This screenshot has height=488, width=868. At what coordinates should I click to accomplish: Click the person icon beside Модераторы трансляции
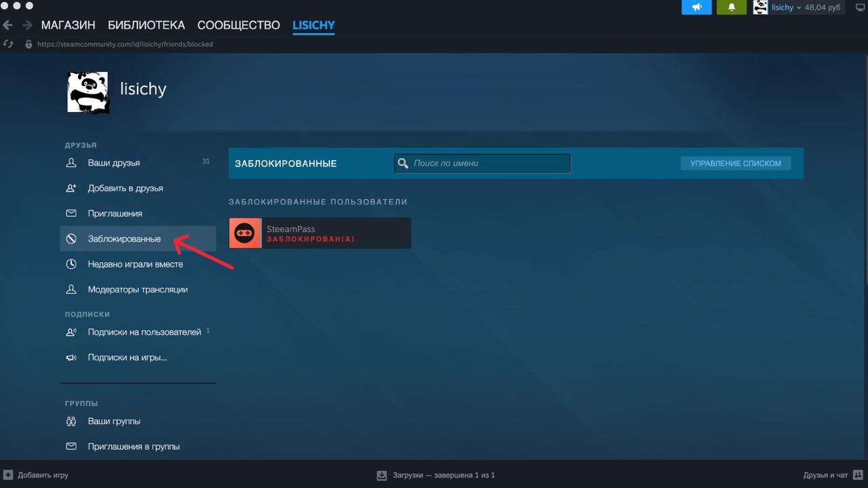click(x=71, y=289)
